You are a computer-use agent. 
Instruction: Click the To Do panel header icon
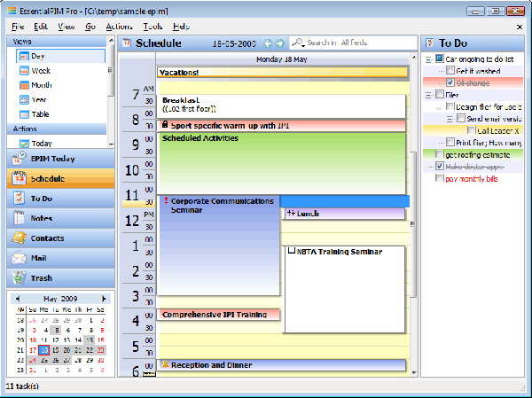click(x=429, y=43)
